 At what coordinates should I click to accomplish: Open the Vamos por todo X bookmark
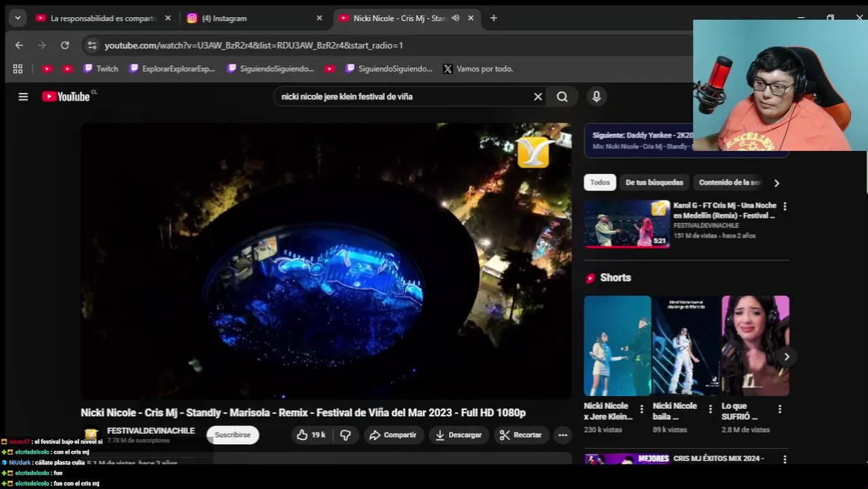478,69
